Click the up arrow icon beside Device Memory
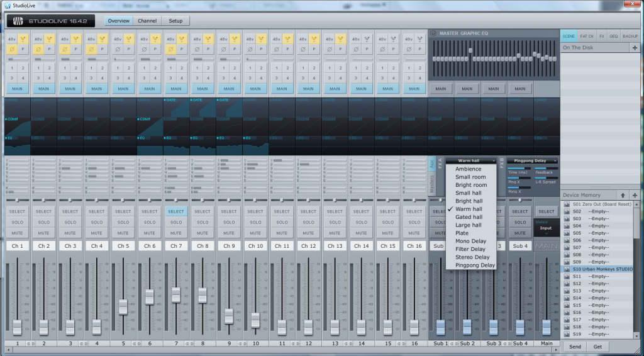 [623, 196]
